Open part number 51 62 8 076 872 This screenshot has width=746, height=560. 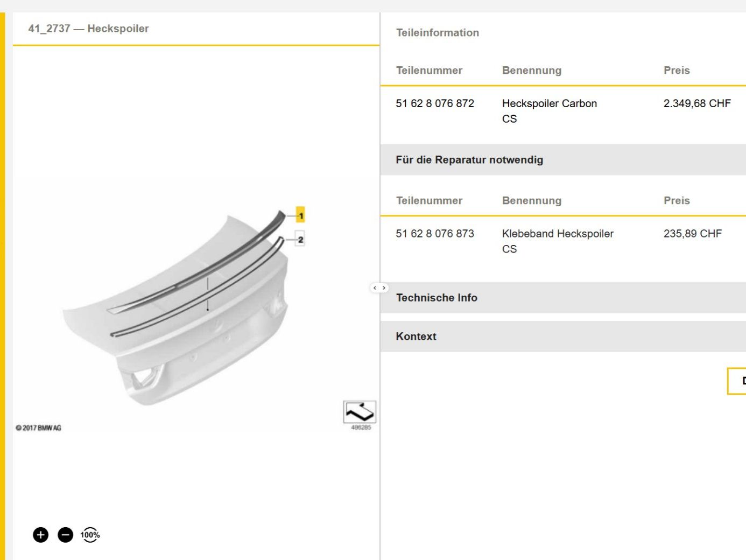(435, 103)
